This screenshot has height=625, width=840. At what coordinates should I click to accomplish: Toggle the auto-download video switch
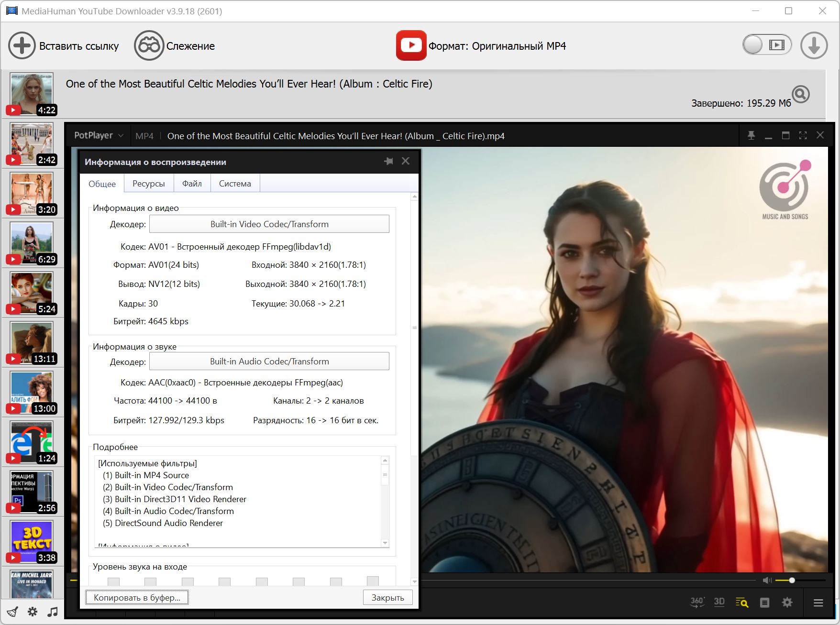coord(766,45)
